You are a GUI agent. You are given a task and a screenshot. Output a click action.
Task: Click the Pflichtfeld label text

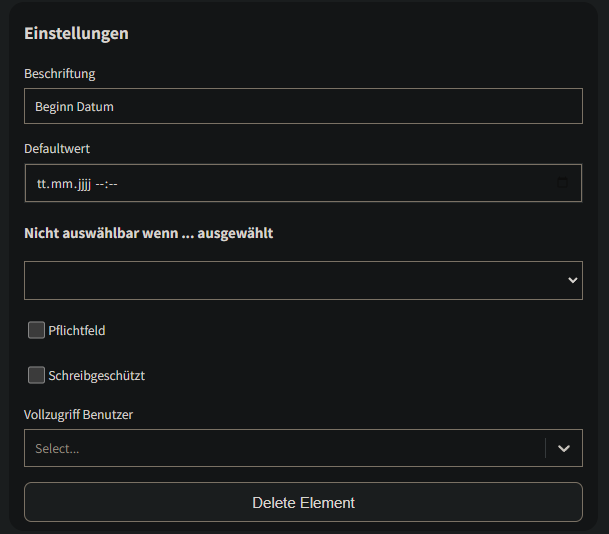click(x=77, y=330)
